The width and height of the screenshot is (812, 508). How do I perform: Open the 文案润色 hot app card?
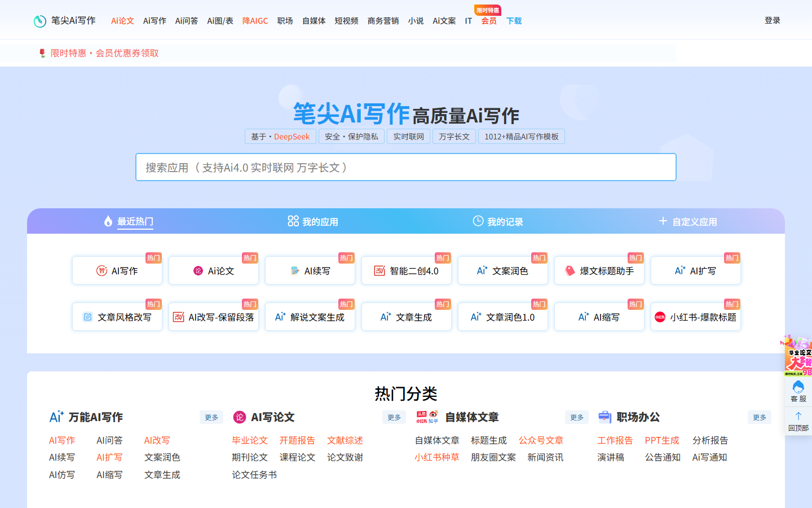tap(503, 270)
